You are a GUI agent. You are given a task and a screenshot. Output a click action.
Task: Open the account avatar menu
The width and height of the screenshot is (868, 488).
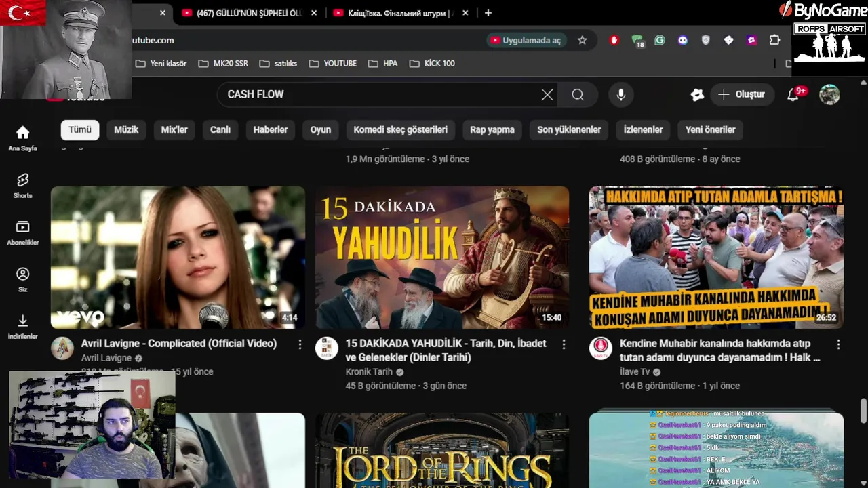[x=829, y=95]
